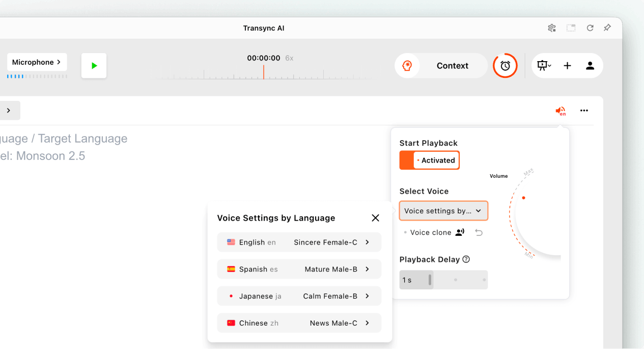Click the chevron on Calm Female-B
644x349 pixels.
(x=367, y=296)
